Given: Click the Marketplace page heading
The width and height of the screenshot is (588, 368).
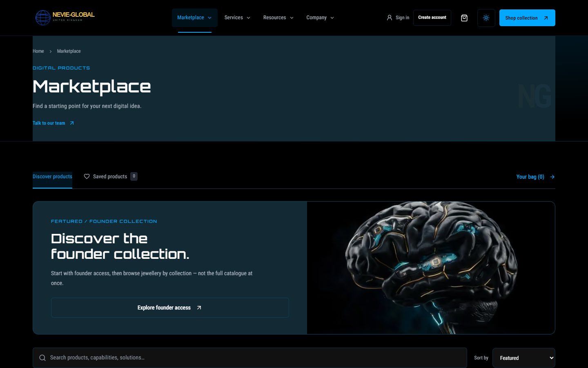Looking at the screenshot, I should [92, 87].
